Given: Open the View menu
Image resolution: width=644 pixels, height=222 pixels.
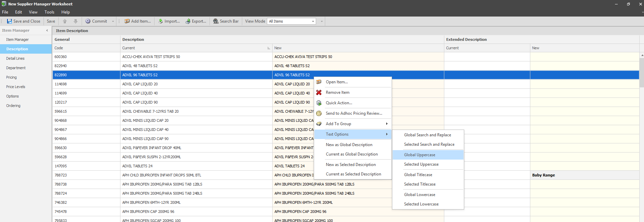Looking at the screenshot, I should [33, 12].
